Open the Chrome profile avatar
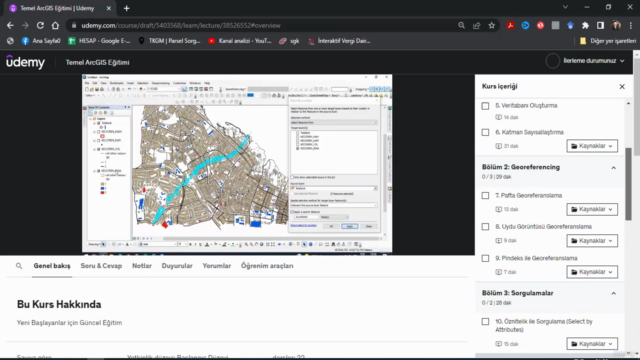Image resolution: width=640 pixels, height=360 pixels. pyautogui.click(x=616, y=25)
